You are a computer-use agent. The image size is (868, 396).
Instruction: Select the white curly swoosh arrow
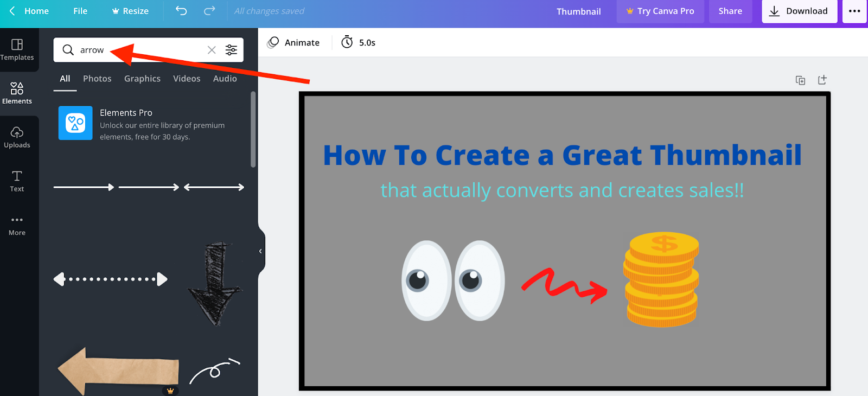(214, 371)
